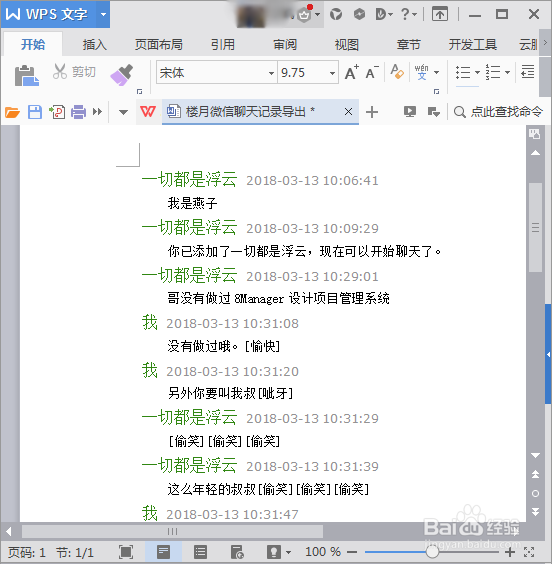Screen dimensions: 552x564
Task: Open numbered list style dropdown arrow
Action: pyautogui.click(x=507, y=72)
